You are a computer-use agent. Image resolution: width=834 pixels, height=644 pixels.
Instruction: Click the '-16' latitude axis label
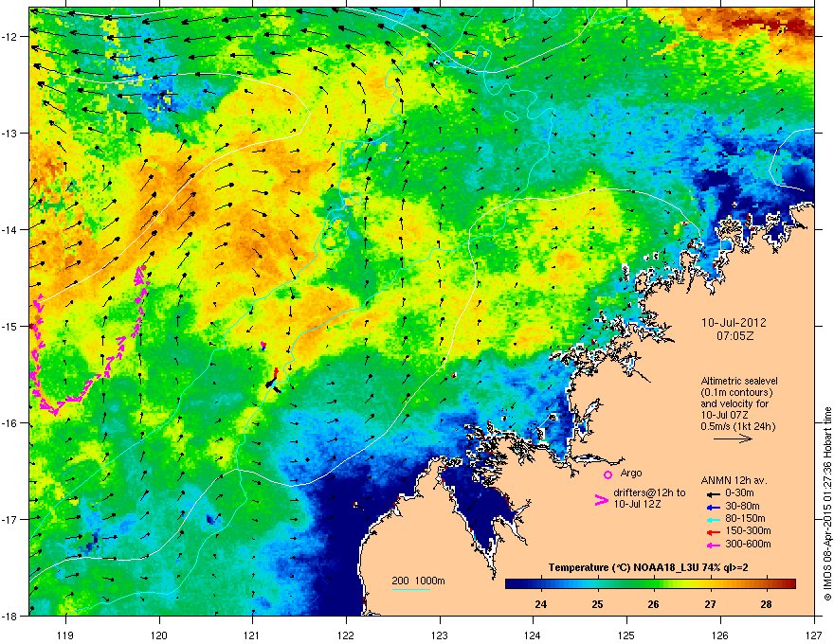pyautogui.click(x=9, y=423)
